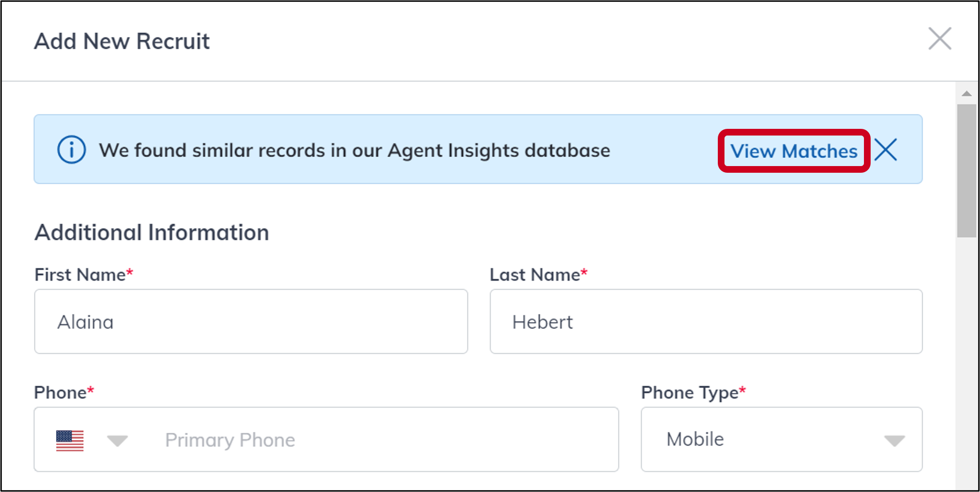
Task: Click the Phone field label
Action: coord(61,393)
